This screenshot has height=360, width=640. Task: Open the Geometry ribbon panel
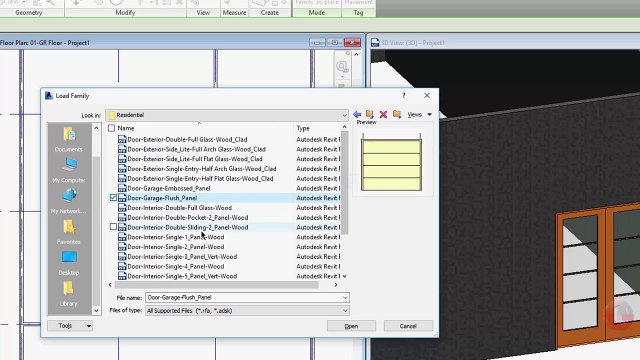(x=29, y=13)
